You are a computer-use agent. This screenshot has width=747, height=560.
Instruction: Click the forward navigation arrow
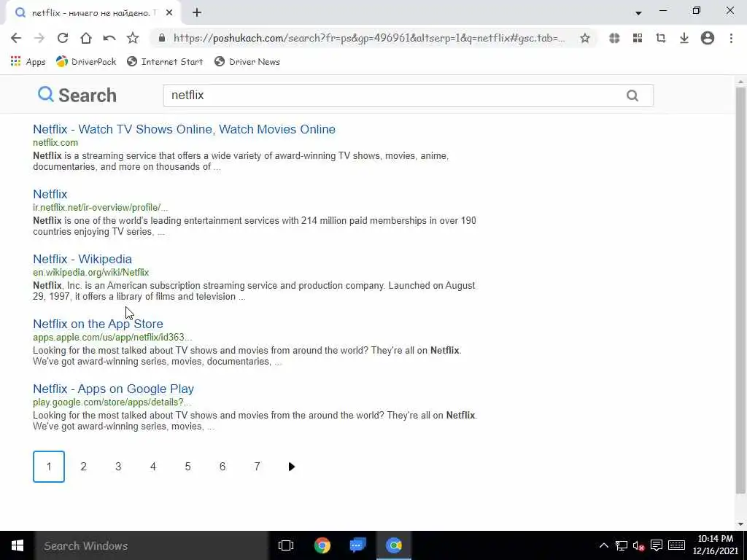coord(39,38)
